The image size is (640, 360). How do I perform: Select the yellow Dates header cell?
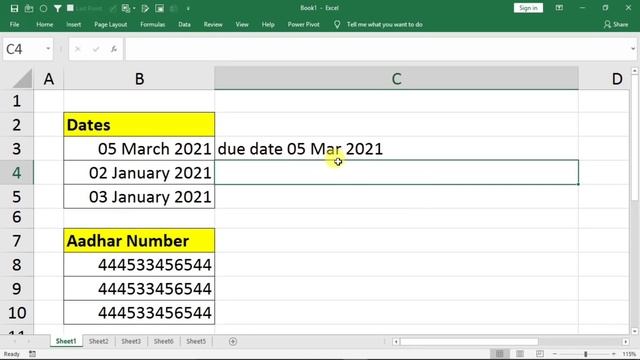139,125
